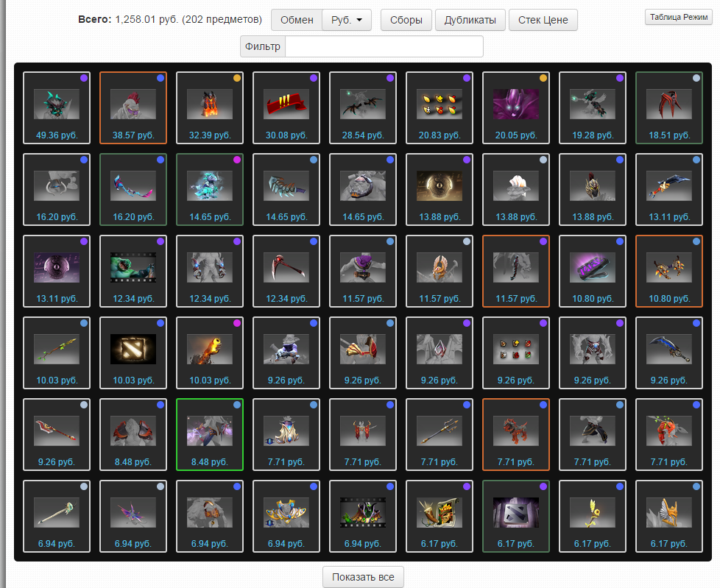Select the winged creature item at 28.54 руб.
The height and width of the screenshot is (588, 720).
coord(363,108)
